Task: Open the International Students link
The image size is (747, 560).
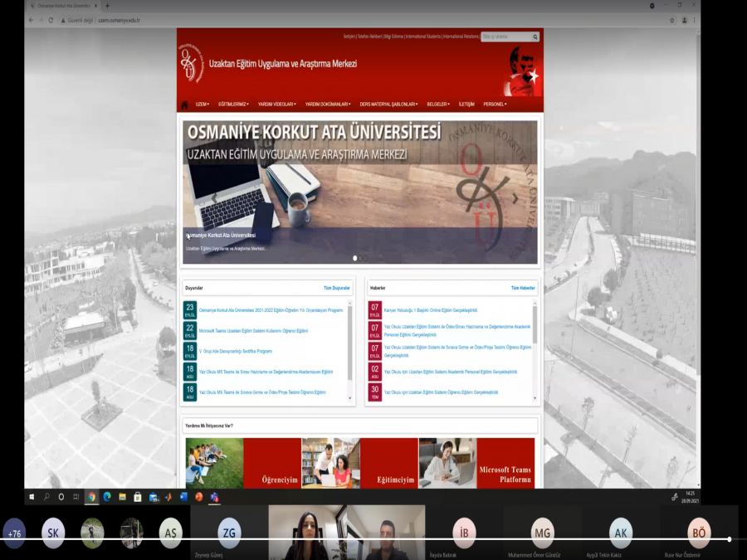Action: tap(423, 37)
